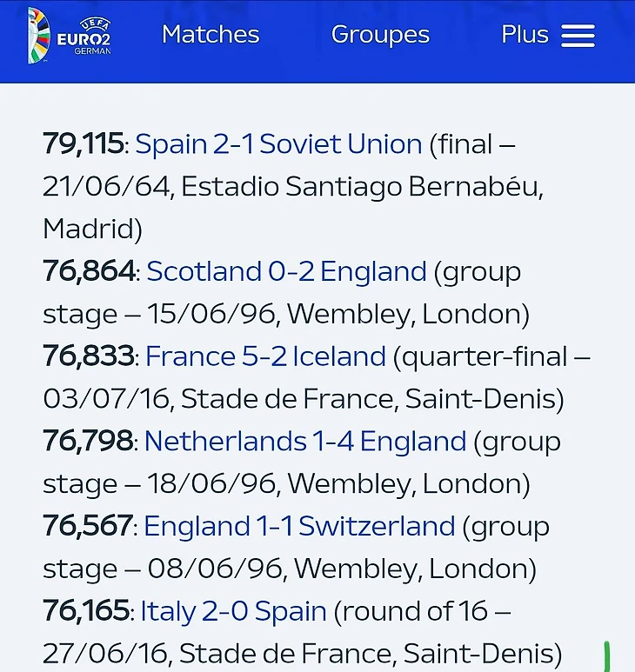Expand the Plus menu label
This screenshot has width=635, height=672.
tap(525, 35)
